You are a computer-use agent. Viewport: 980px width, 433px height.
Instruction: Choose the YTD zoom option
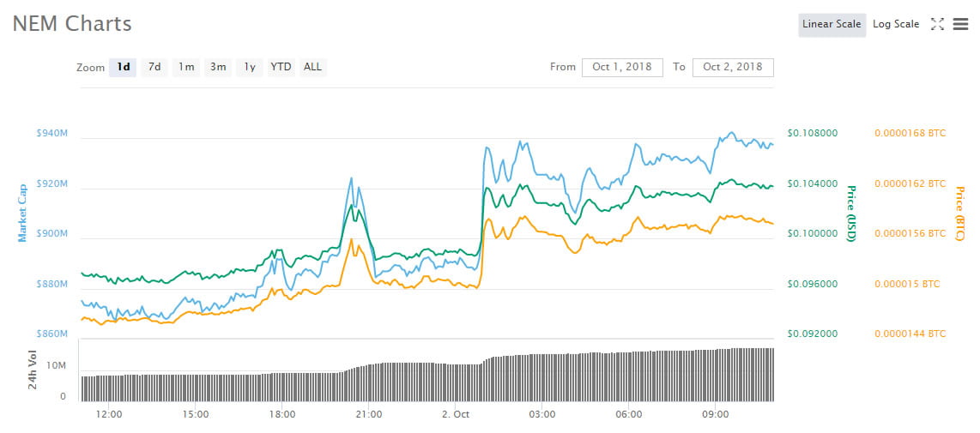click(x=281, y=67)
